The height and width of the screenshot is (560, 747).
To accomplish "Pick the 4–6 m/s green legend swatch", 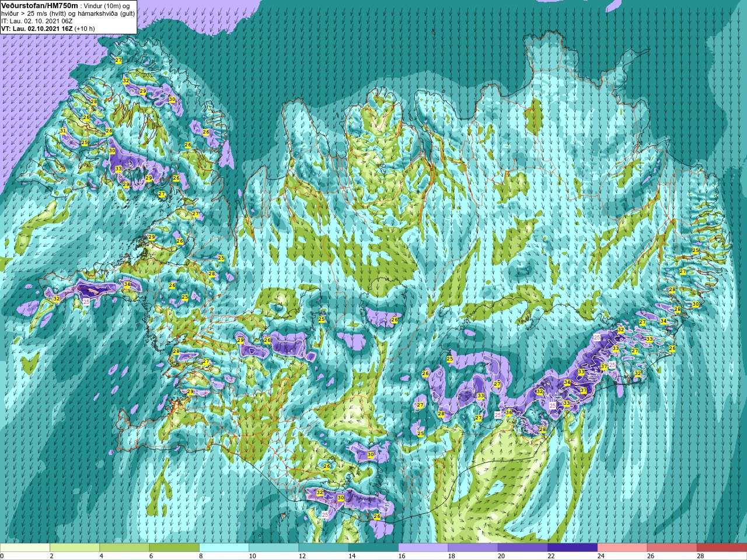I will (x=124, y=548).
